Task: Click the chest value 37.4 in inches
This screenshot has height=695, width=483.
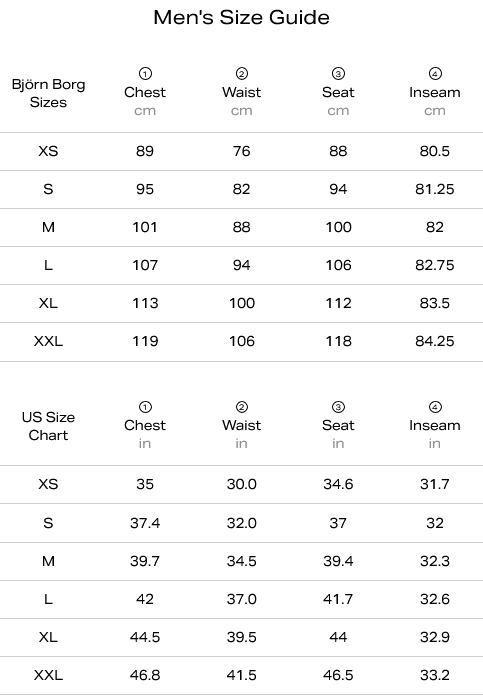Action: (x=145, y=523)
